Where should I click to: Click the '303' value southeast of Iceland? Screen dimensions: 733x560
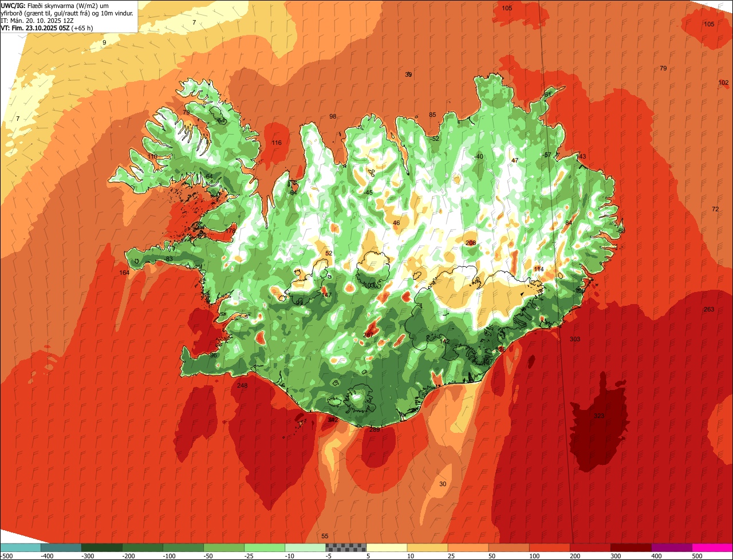tap(575, 340)
